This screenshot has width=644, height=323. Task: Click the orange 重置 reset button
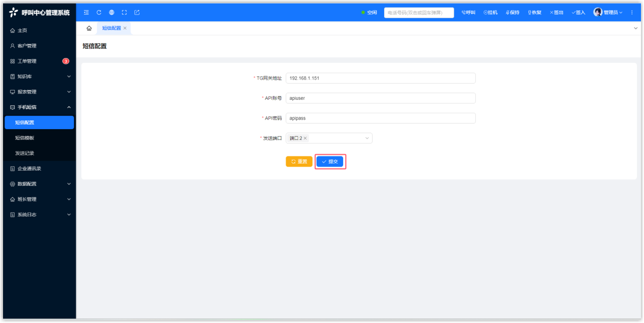(x=299, y=161)
